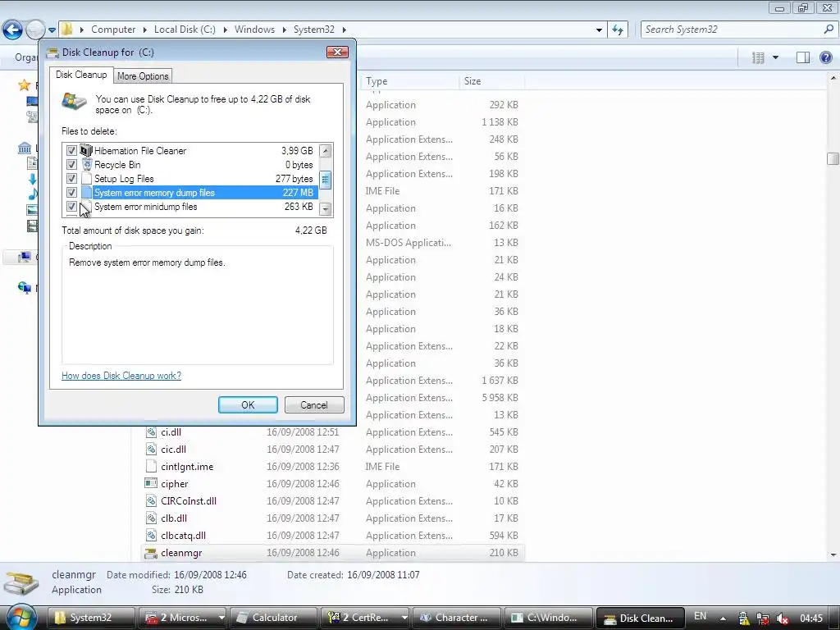This screenshot has height=630, width=840.
Task: Click the muted volume tray icon
Action: (x=783, y=619)
